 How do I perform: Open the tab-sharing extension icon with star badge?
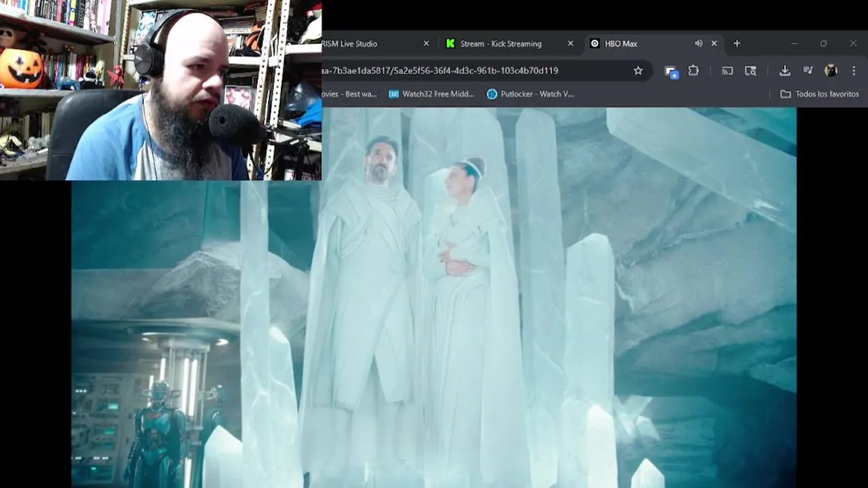pyautogui.click(x=671, y=71)
